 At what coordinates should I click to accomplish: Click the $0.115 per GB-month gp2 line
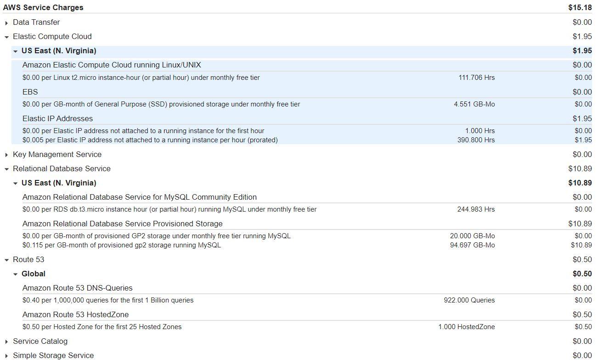pos(122,245)
